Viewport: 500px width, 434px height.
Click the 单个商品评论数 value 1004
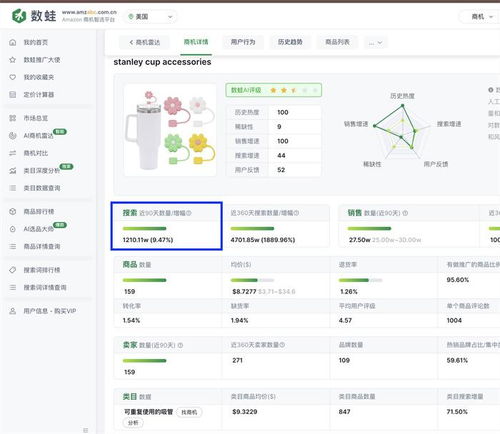pos(454,320)
